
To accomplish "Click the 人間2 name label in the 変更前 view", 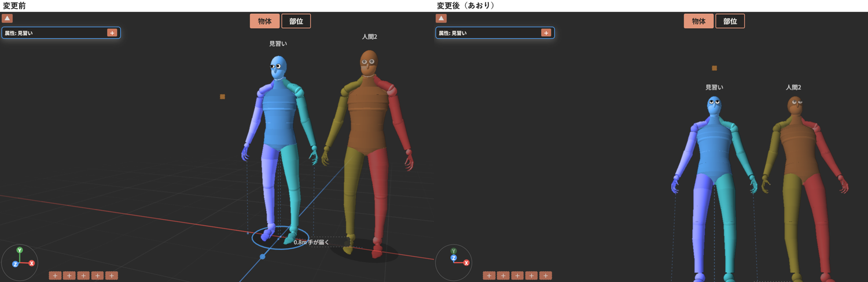I will tap(370, 36).
